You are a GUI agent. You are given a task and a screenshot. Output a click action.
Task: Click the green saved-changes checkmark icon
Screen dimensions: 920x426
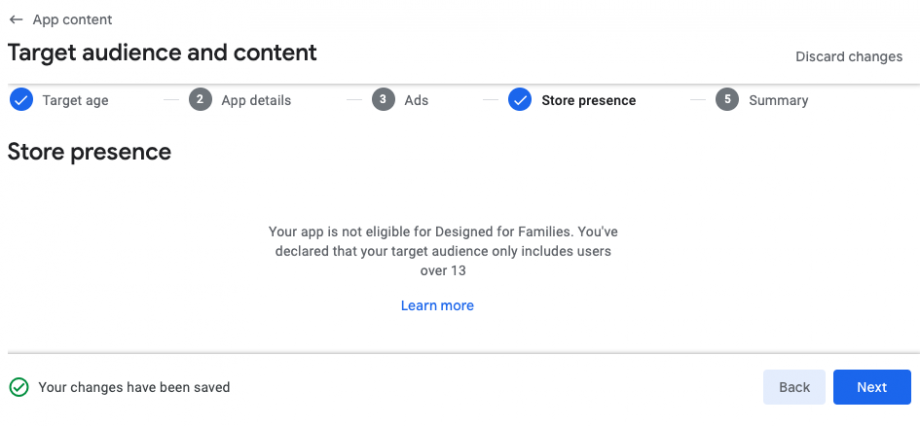point(18,387)
